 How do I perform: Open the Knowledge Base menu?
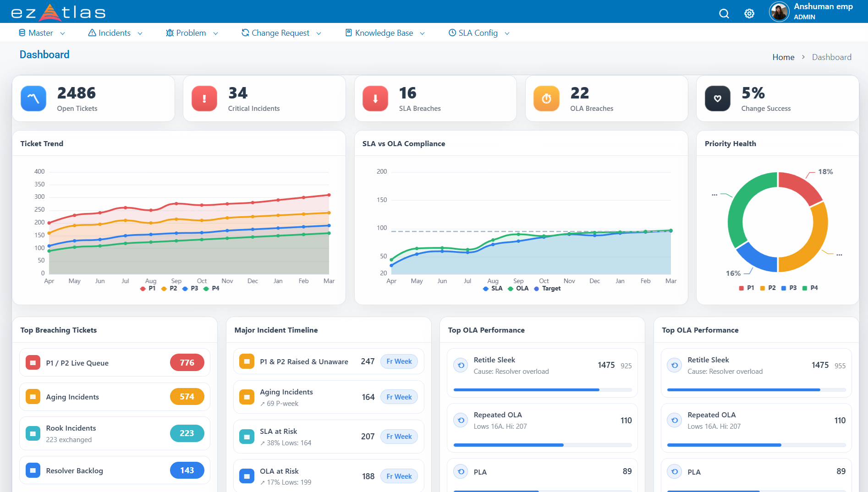click(x=385, y=33)
